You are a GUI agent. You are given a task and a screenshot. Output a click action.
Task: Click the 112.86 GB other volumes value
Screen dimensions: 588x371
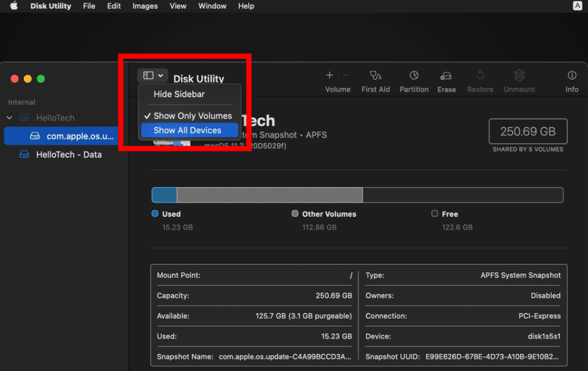pos(319,227)
